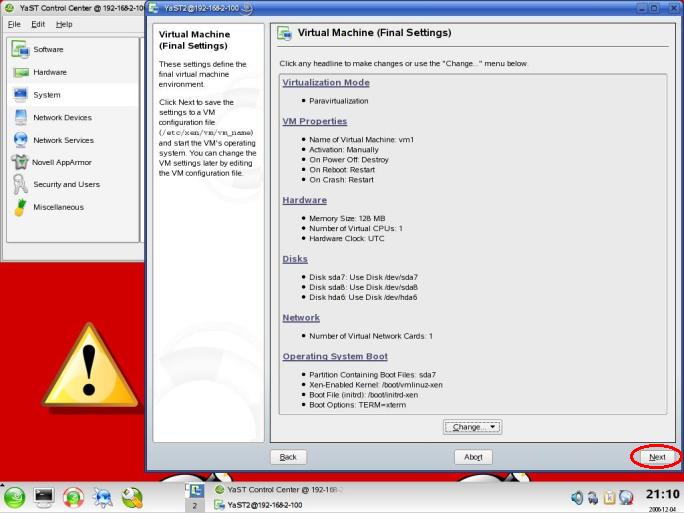Click 'Number of Virtual Network Cards: 1' entry

click(371, 336)
